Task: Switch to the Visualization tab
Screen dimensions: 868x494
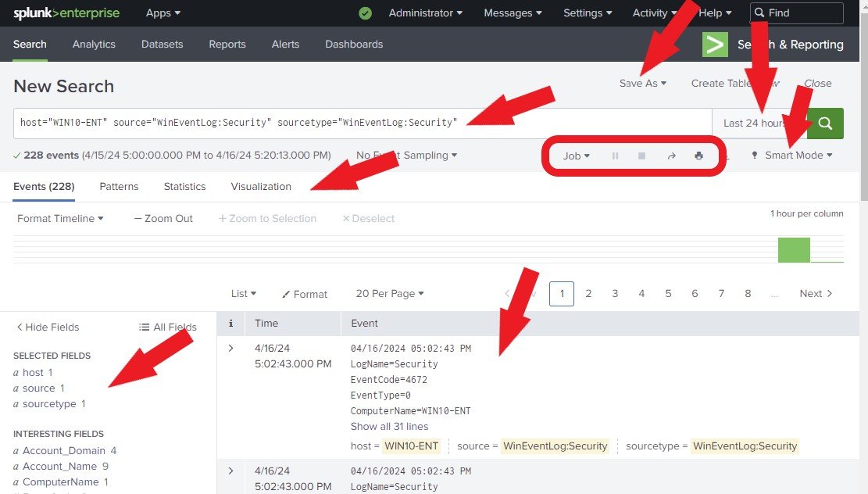Action: tap(261, 187)
